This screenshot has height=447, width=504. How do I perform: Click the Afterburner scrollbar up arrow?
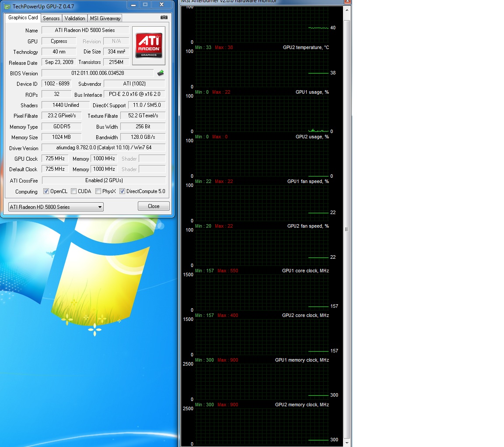(347, 11)
